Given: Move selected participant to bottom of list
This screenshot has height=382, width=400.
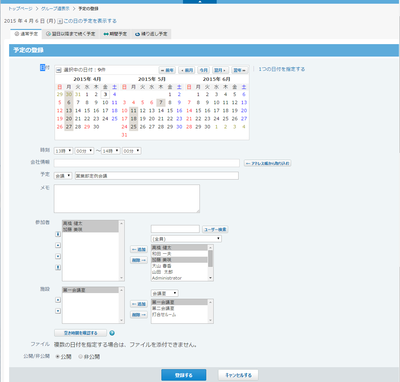Looking at the screenshot, I should coord(58,267).
